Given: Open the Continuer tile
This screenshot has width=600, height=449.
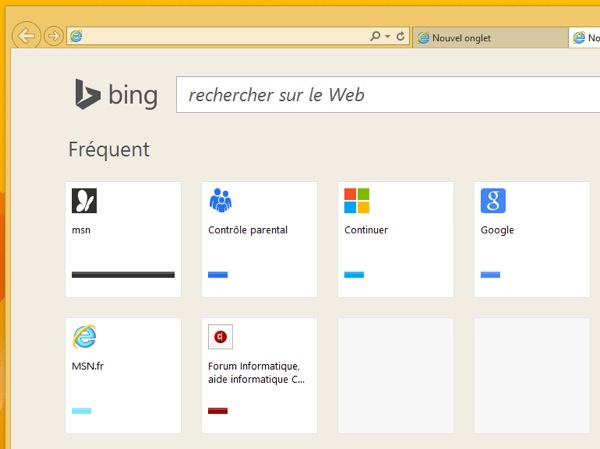Looking at the screenshot, I should 396,239.
